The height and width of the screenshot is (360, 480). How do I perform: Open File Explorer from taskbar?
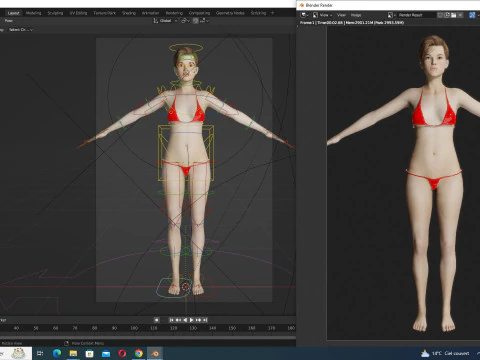73,353
